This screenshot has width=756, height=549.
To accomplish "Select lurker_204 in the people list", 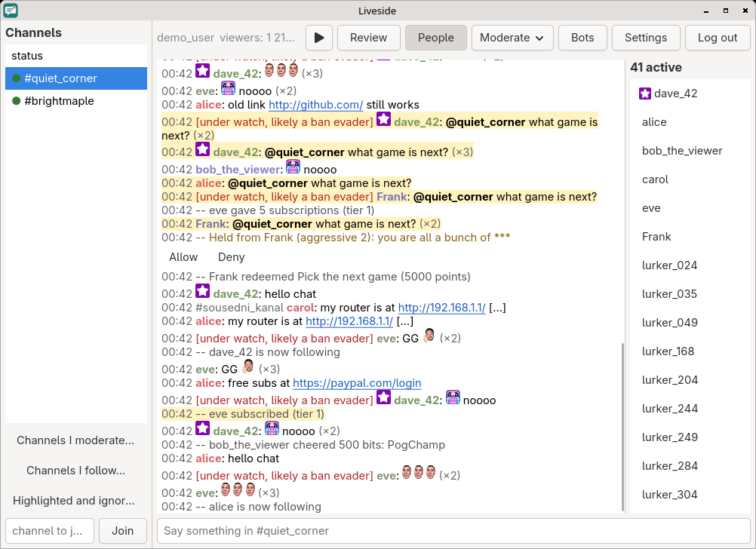I will point(690,380).
